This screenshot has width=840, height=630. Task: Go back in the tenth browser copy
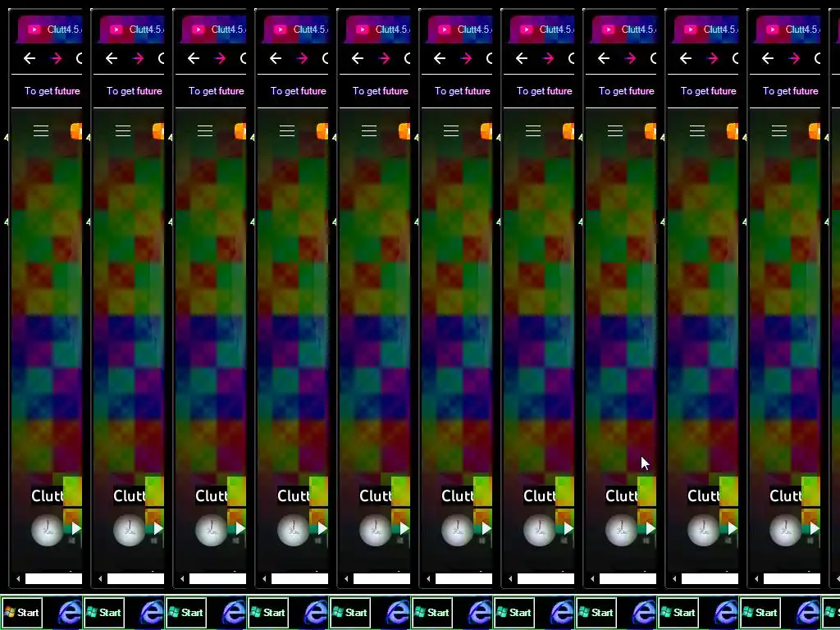click(767, 58)
